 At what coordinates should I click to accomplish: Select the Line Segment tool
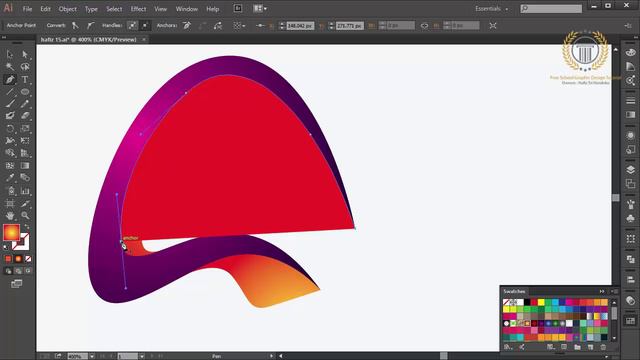point(10,91)
